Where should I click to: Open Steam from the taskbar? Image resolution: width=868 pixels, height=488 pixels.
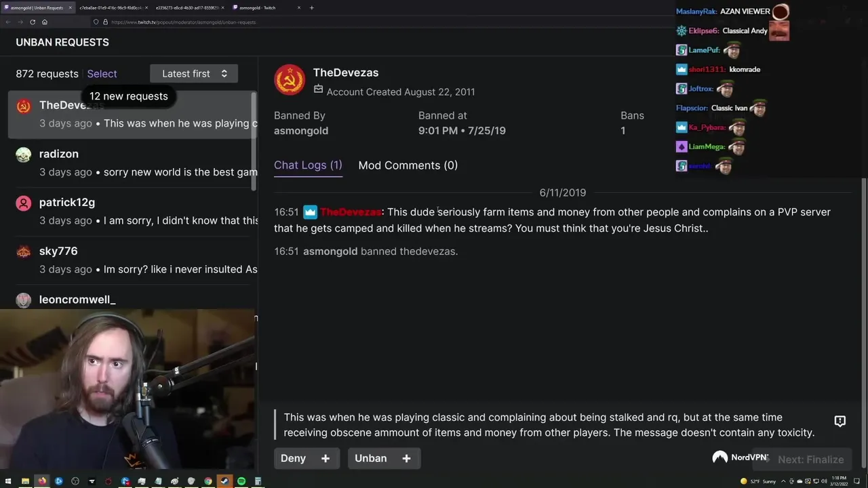tap(224, 481)
